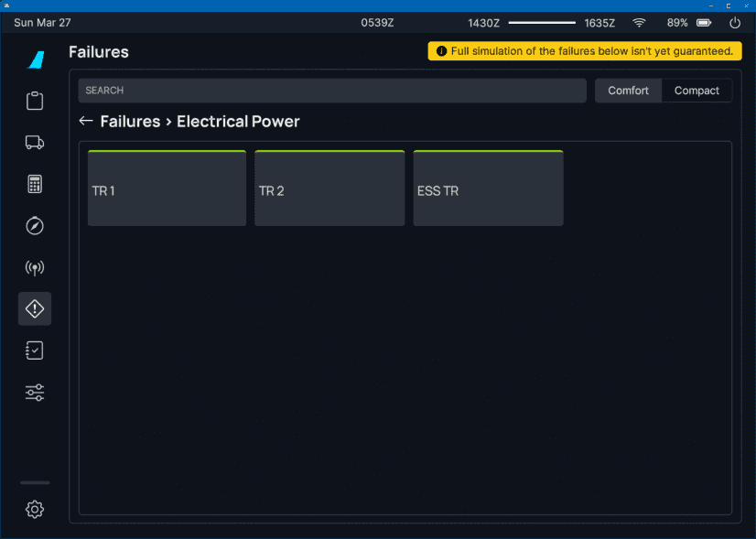Toggle the ESS TR failure

click(x=488, y=189)
